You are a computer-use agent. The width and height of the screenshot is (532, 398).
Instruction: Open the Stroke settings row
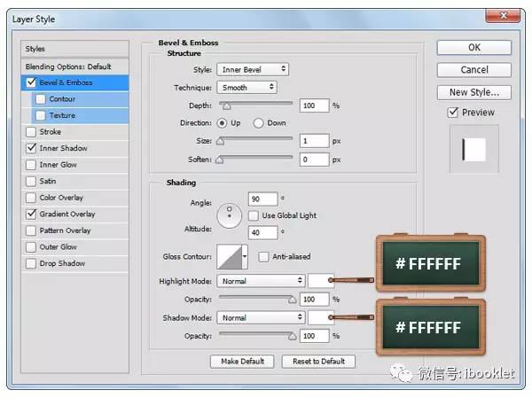(75, 132)
